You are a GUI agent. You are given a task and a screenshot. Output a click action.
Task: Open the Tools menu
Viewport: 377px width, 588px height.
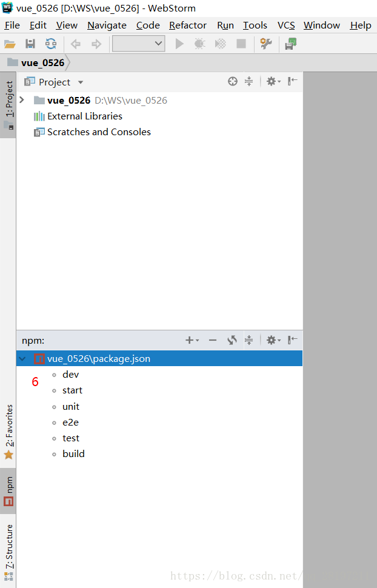(x=255, y=25)
